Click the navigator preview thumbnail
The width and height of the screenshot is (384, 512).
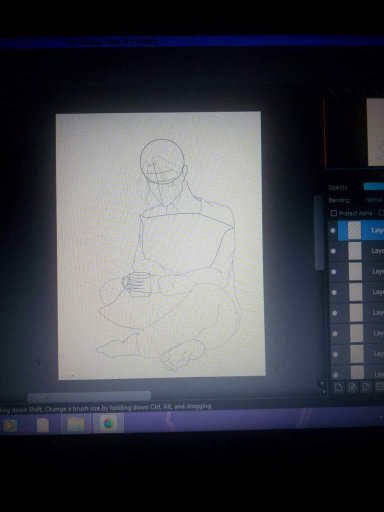(x=375, y=132)
